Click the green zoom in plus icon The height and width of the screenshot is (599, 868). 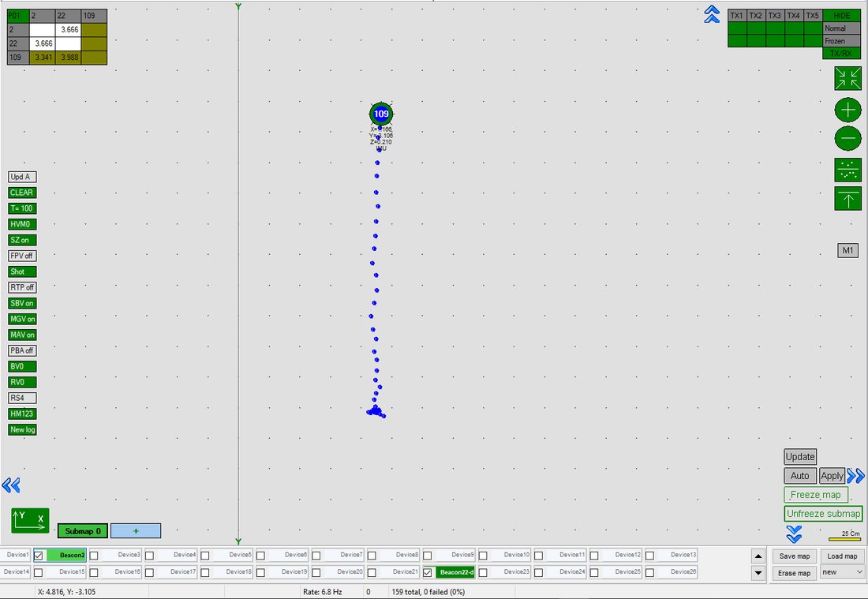pos(847,110)
